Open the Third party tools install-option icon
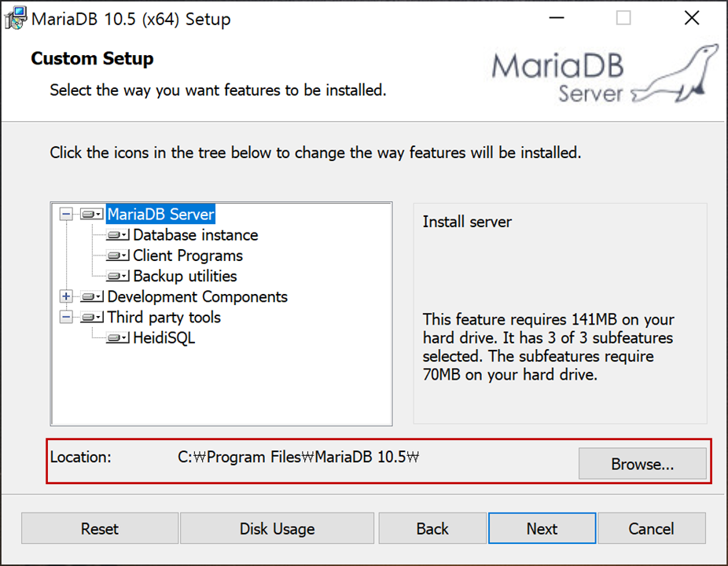The height and width of the screenshot is (566, 728). [91, 317]
